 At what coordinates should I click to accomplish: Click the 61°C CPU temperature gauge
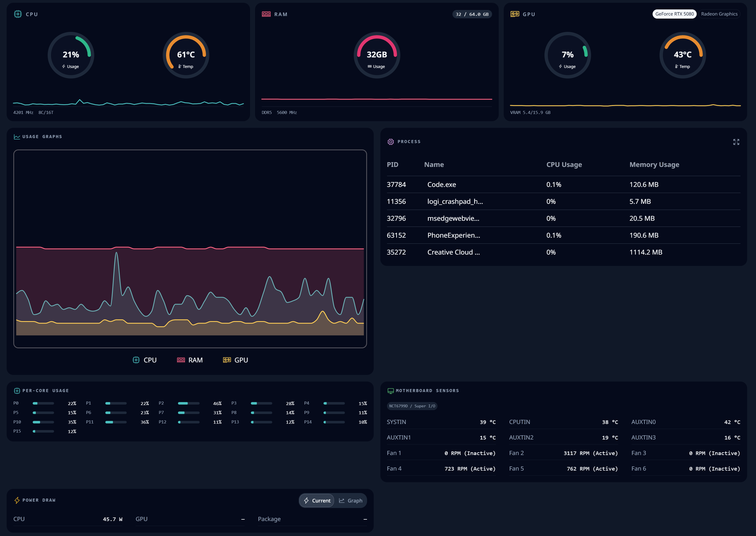pyautogui.click(x=186, y=55)
